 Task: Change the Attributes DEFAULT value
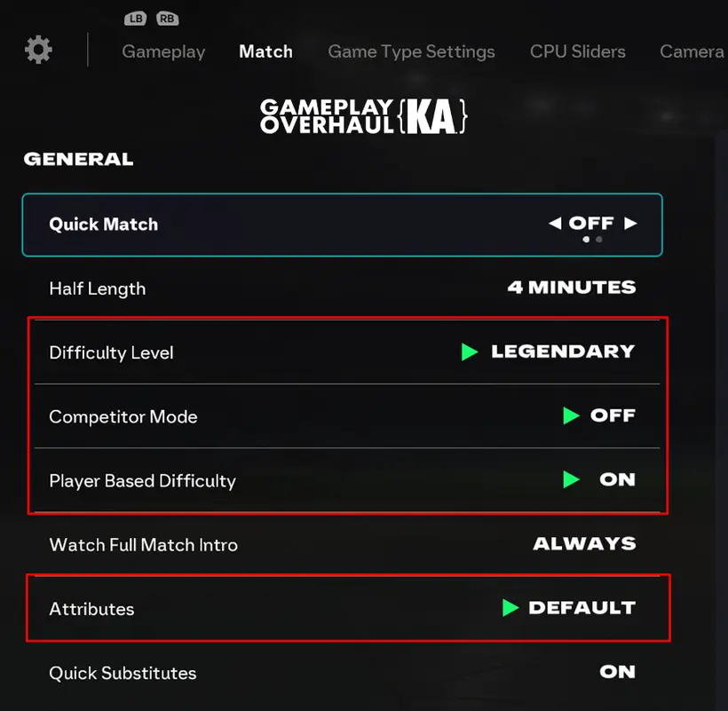[x=582, y=608]
